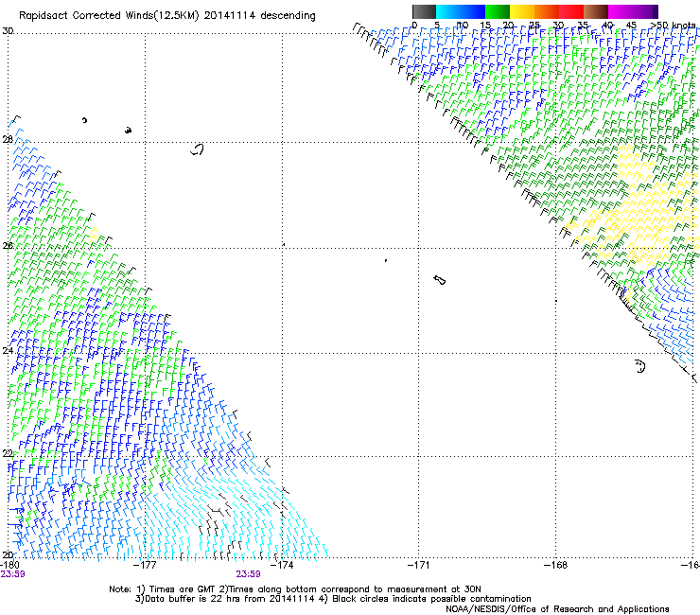Image resolution: width=700 pixels, height=615 pixels.
Task: Click the longitude label -180
Action: click(x=9, y=565)
